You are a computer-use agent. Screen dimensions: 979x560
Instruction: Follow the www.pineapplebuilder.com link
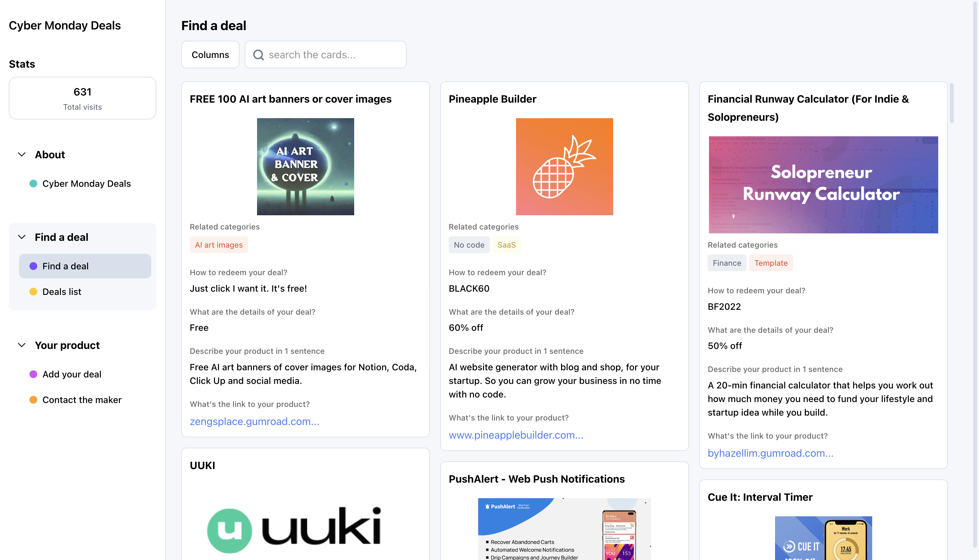pos(516,435)
